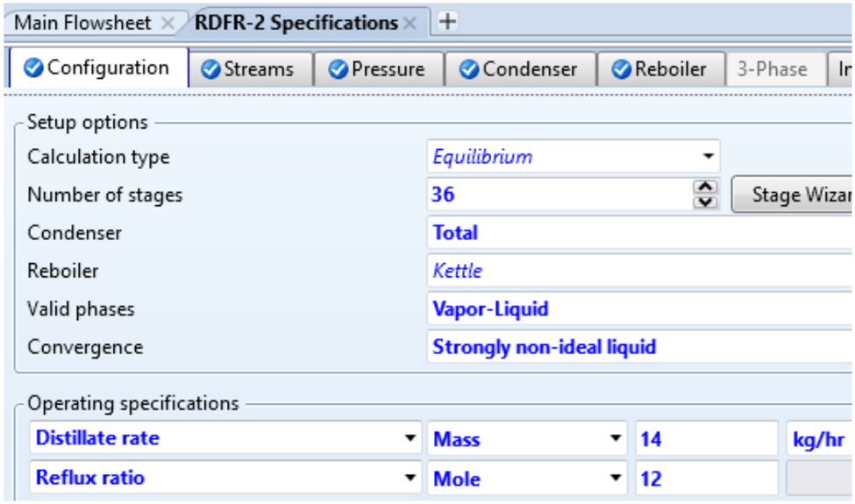
Task: Click the distillate rate value field
Action: [705, 438]
